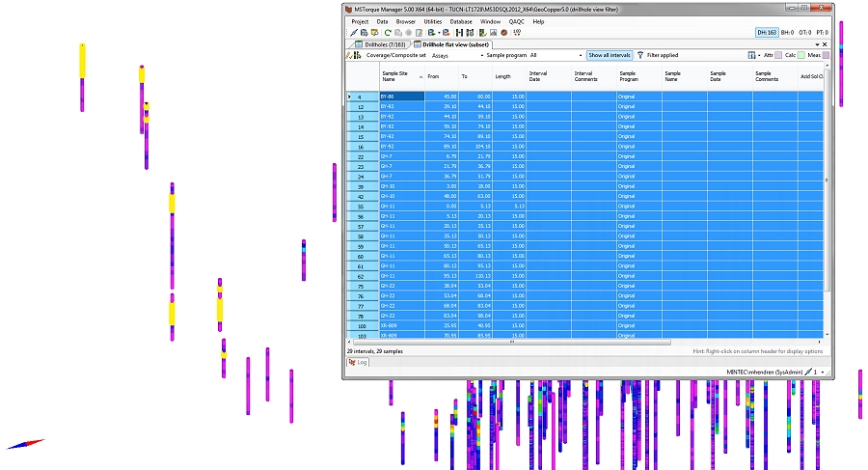Click the Sample Site Name column header
This screenshot has width=868, height=470.
395,75
